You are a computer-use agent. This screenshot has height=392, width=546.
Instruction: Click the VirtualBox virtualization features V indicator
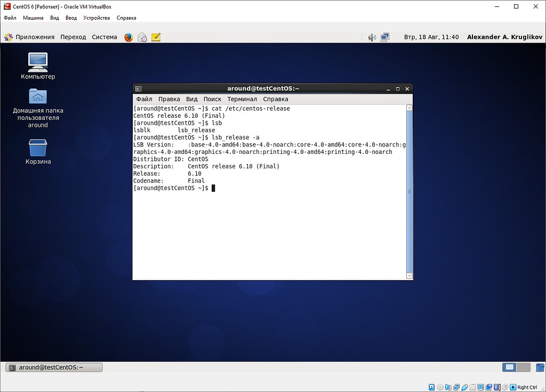pyautogui.click(x=497, y=387)
